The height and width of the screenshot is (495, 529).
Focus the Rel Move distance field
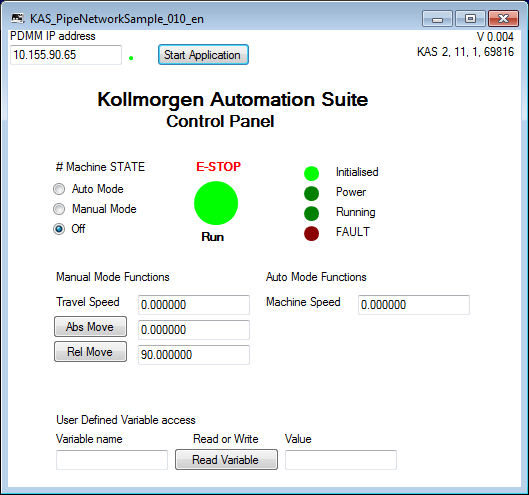pos(194,355)
